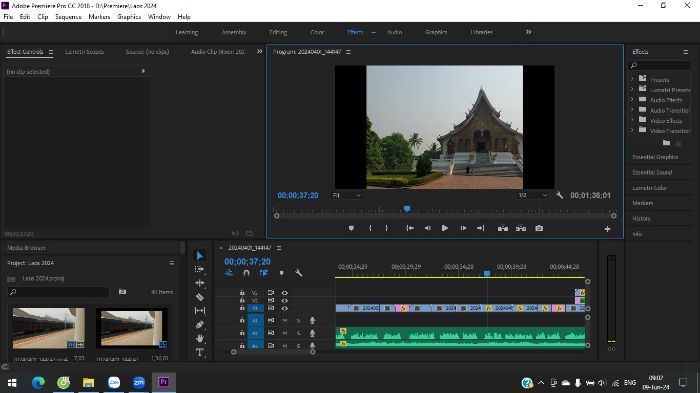Select the Hand tool
Viewport: 700px width, 393px height.
[x=200, y=338]
